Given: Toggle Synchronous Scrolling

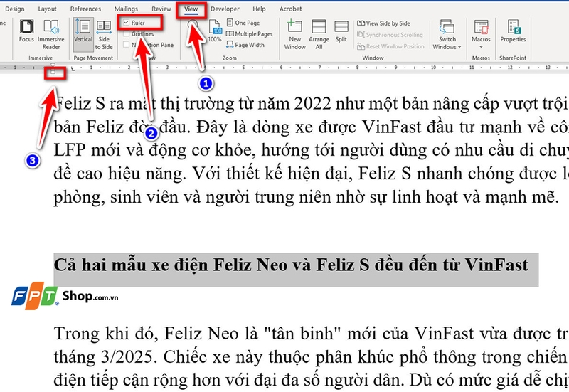Looking at the screenshot, I should (x=390, y=35).
